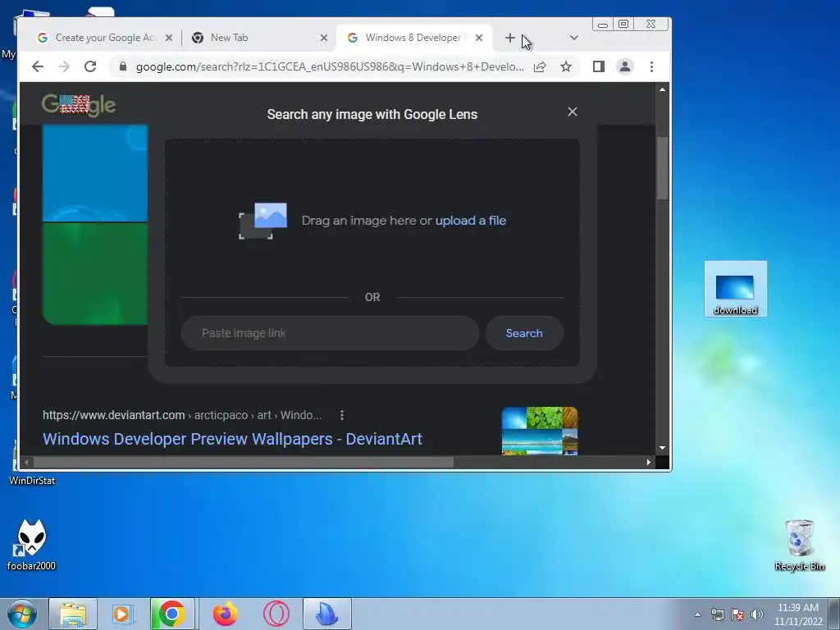The image size is (840, 630).
Task: Open Windows Explorer from the taskbar
Action: click(73, 614)
